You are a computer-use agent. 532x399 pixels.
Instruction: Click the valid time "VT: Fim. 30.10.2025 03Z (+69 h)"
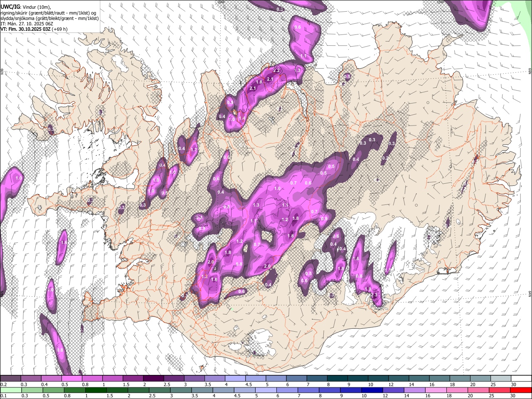(34, 29)
